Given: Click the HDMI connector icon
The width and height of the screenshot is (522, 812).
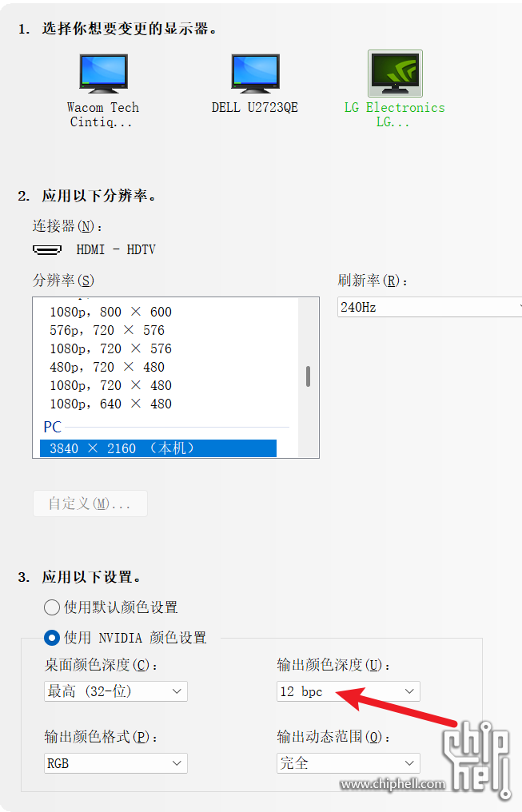Looking at the screenshot, I should [x=47, y=249].
